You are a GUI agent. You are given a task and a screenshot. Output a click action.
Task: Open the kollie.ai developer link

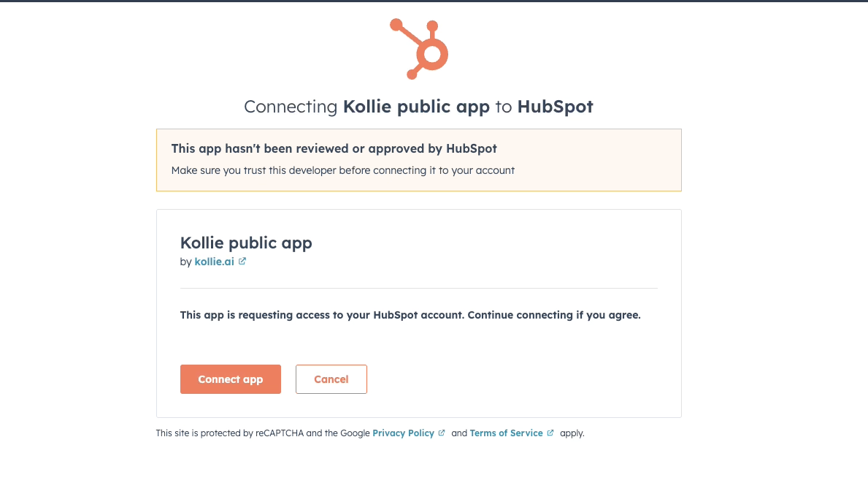click(x=214, y=262)
